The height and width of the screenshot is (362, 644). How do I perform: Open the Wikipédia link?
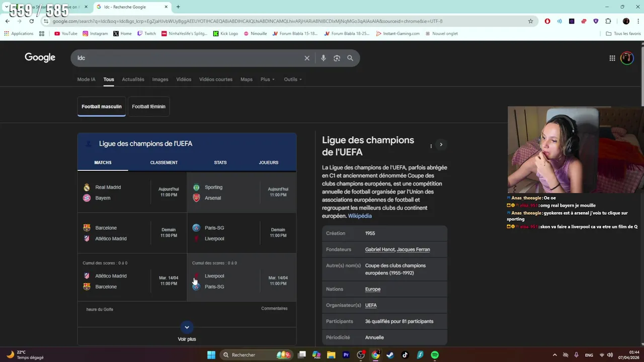[360, 216]
